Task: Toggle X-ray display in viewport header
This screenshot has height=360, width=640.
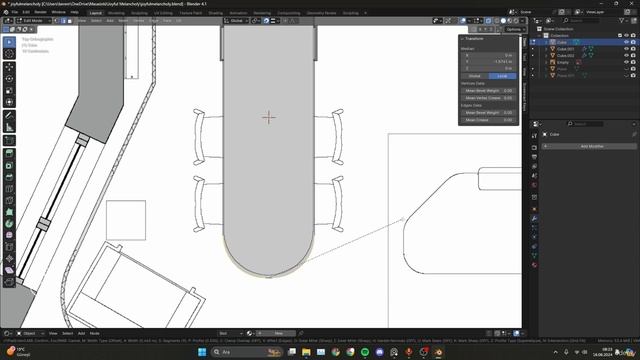Action: [489, 20]
